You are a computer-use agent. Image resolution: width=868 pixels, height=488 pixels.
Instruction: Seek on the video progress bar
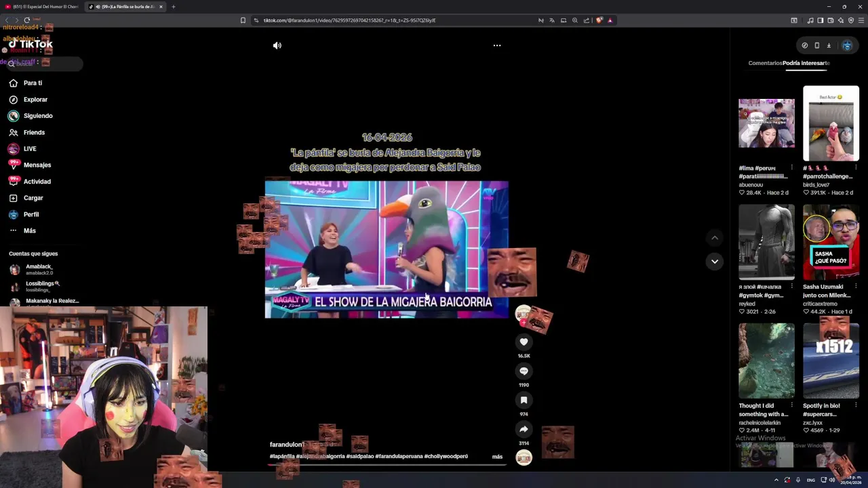387,465
